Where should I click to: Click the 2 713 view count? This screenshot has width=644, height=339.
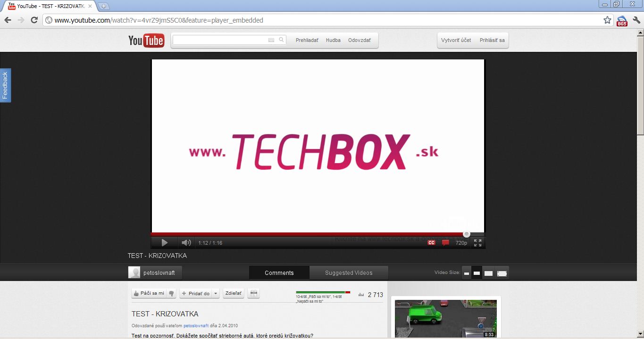[x=375, y=295]
